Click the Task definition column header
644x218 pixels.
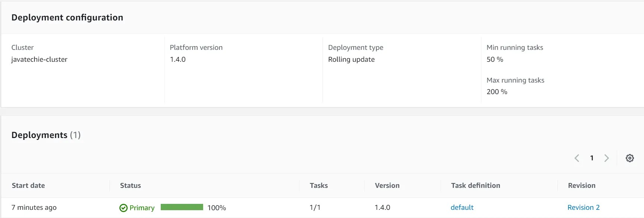pos(475,186)
